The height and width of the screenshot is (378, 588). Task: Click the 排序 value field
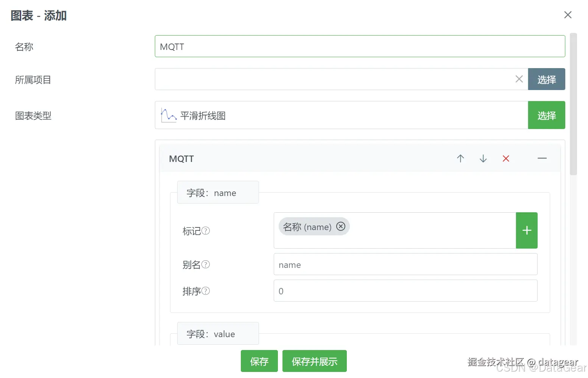(405, 291)
